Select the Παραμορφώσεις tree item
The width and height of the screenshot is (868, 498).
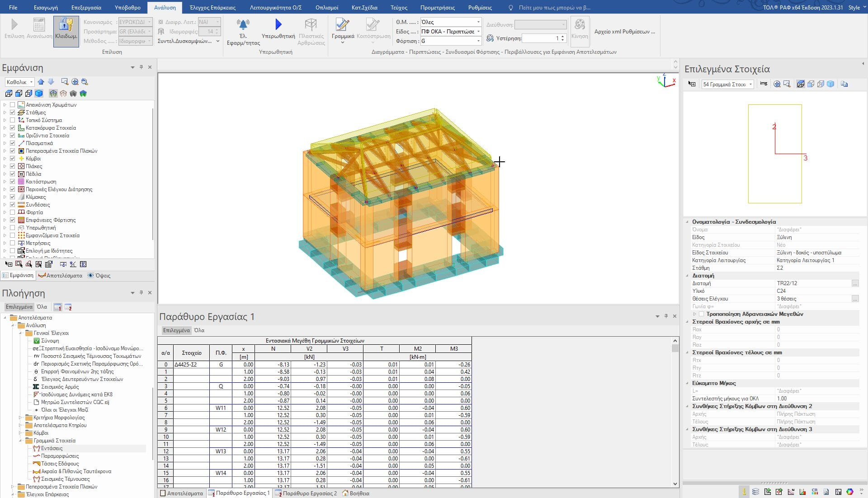60,456
